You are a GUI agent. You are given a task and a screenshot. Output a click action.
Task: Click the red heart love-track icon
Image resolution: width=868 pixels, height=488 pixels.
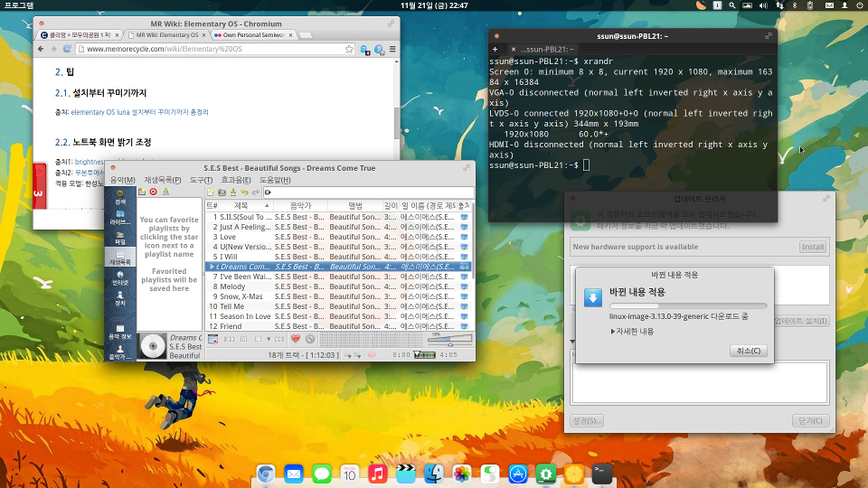pos(295,339)
